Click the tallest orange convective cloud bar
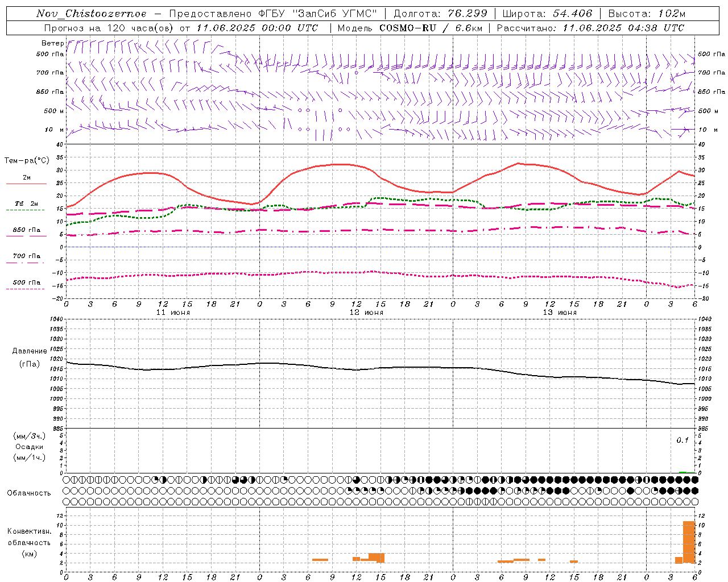 689,542
